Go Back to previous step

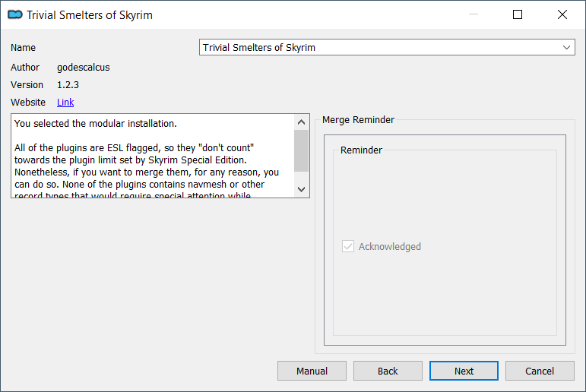pos(388,371)
